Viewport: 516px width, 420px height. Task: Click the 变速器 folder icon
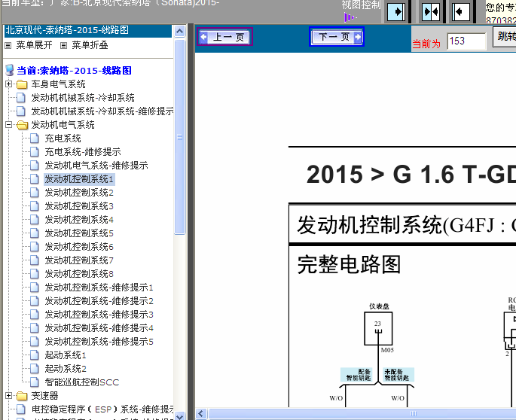click(x=22, y=396)
